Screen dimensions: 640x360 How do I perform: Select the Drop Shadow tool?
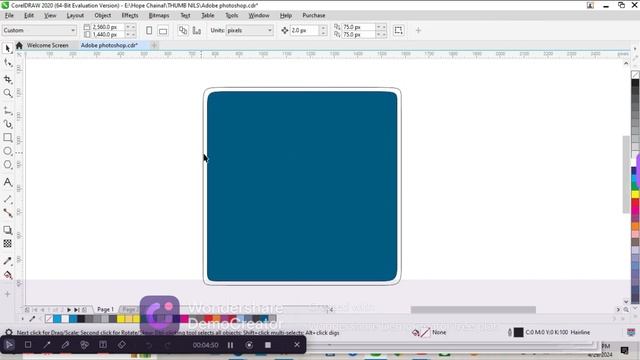(8, 230)
